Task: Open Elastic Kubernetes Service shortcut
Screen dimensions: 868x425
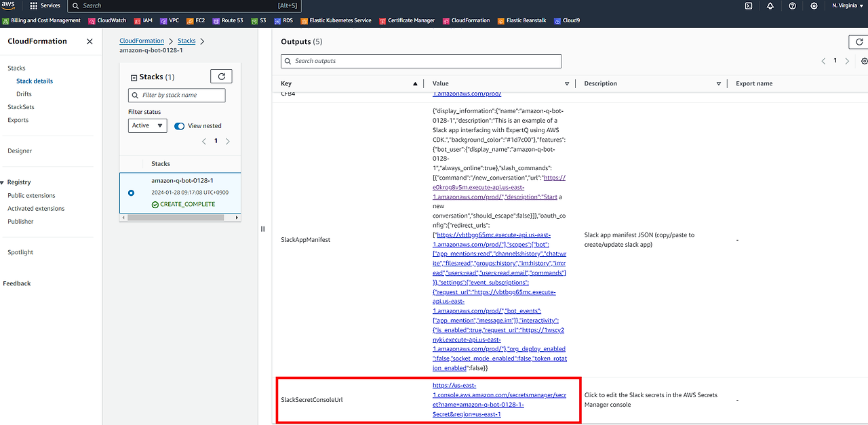Action: 336,20
